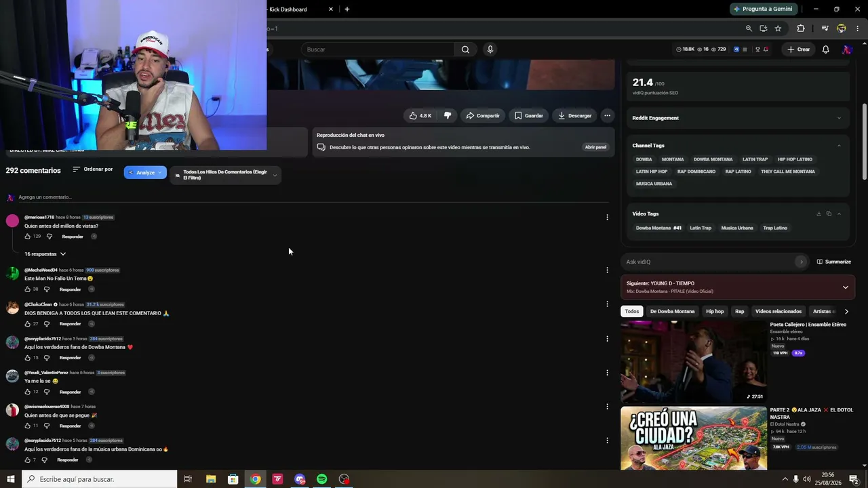Dislike the comment by @MechaWeed04
The width and height of the screenshot is (868, 488).
pyautogui.click(x=47, y=289)
